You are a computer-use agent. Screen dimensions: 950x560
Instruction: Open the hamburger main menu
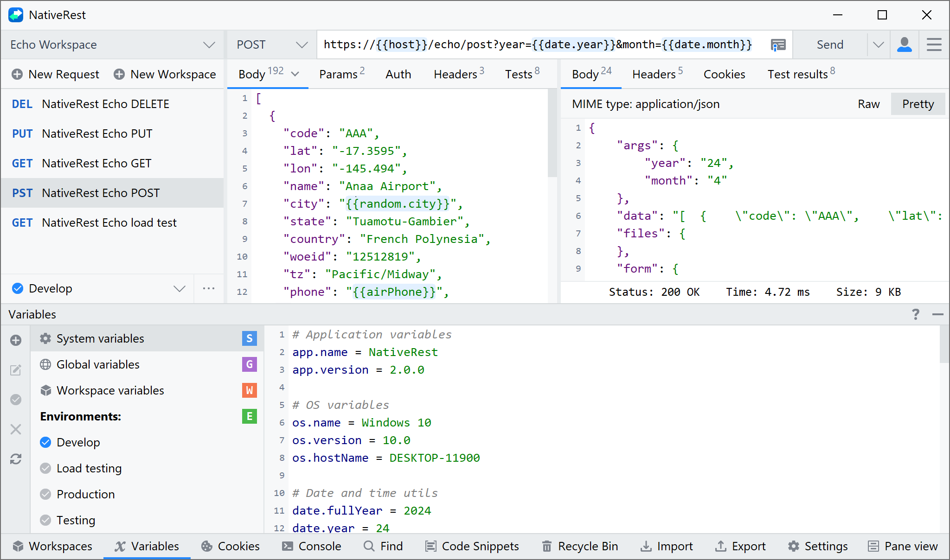tap(934, 45)
